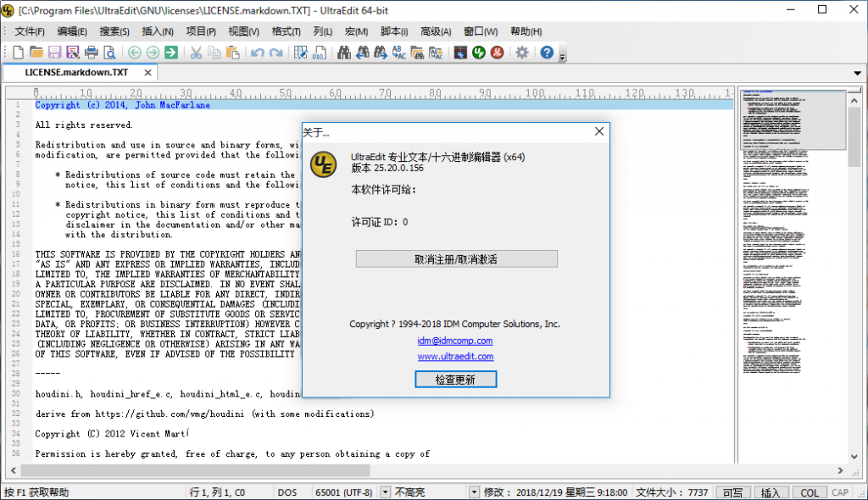
Task: Open the 搜索(S) menu
Action: 114,31
